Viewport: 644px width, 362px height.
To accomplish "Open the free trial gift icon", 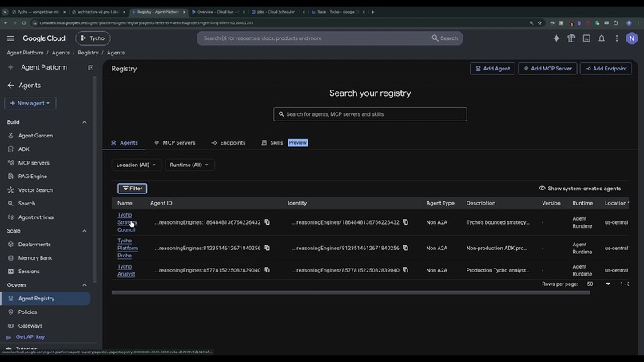I will point(571,38).
